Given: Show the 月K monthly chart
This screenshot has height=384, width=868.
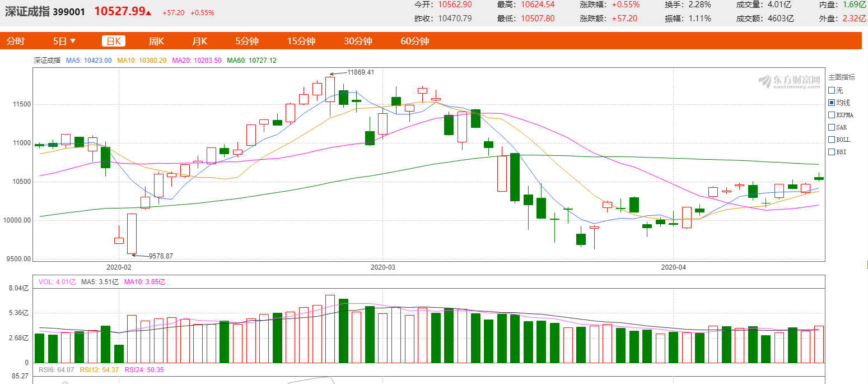Looking at the screenshot, I should click(x=199, y=41).
